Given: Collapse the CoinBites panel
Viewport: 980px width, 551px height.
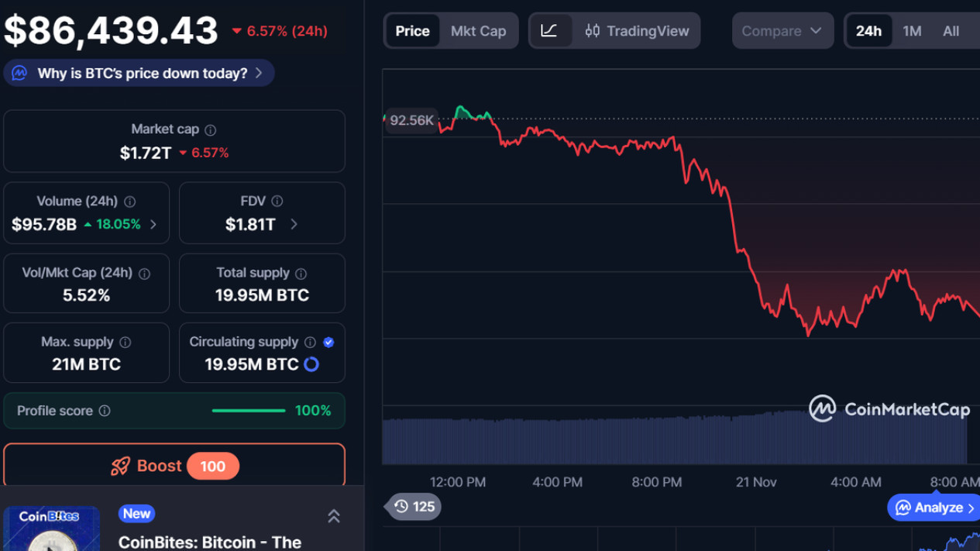Looking at the screenshot, I should tap(334, 516).
